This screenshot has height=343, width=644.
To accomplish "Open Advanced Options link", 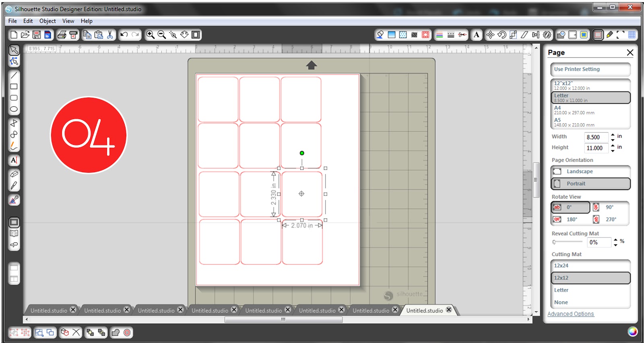I will (x=570, y=314).
